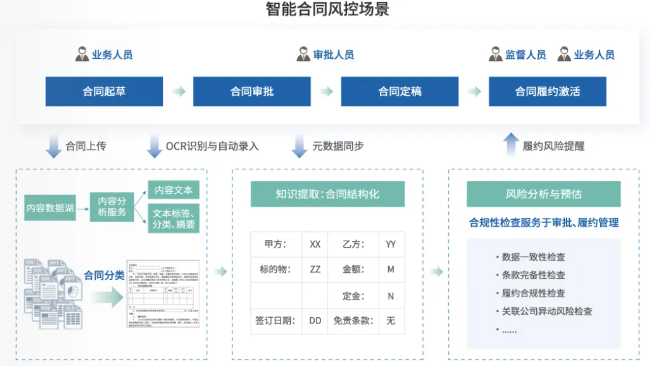Click the green arrow between 合同审批 and 合同定稿
Image resolution: width=651 pixels, height=367 pixels.
(327, 91)
